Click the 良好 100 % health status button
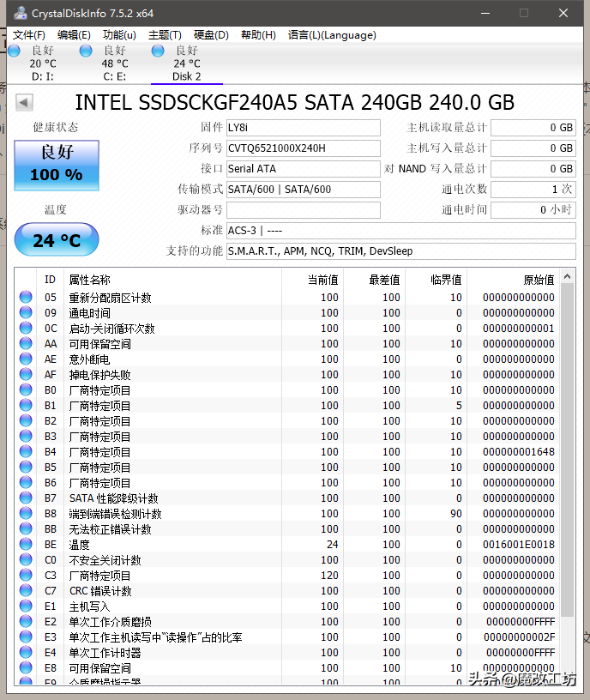Viewport: 590px width, 700px height. tap(57, 166)
